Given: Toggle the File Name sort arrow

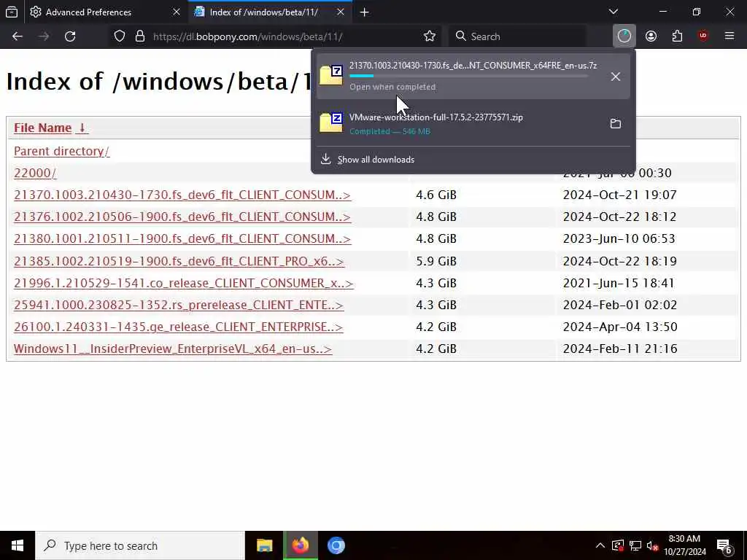Looking at the screenshot, I should coord(82,128).
